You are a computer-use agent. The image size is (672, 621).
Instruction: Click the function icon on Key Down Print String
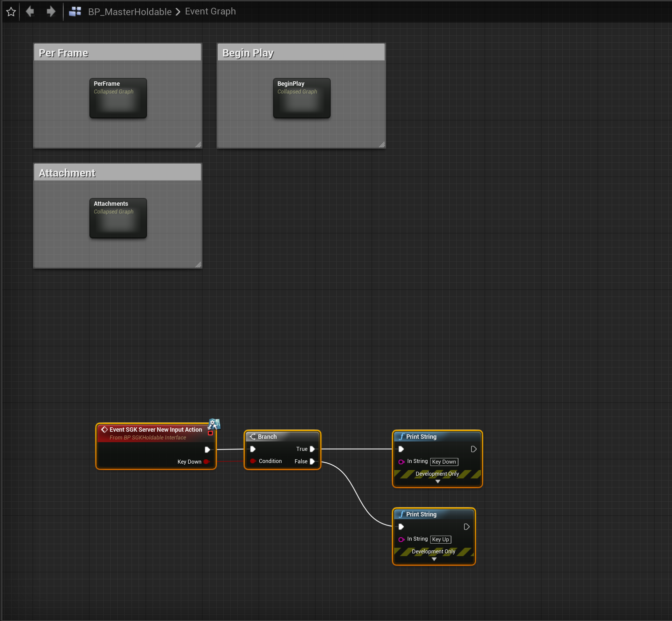(401, 436)
